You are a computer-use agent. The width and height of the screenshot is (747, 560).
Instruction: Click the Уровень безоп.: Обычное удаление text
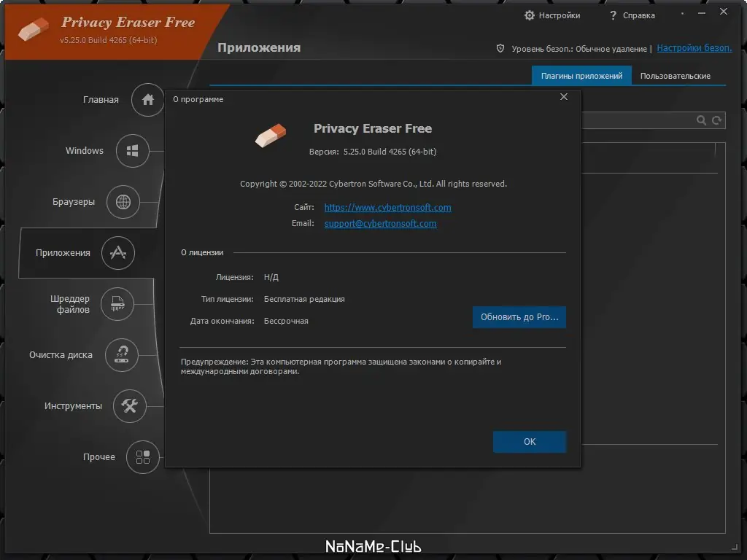tap(578, 49)
